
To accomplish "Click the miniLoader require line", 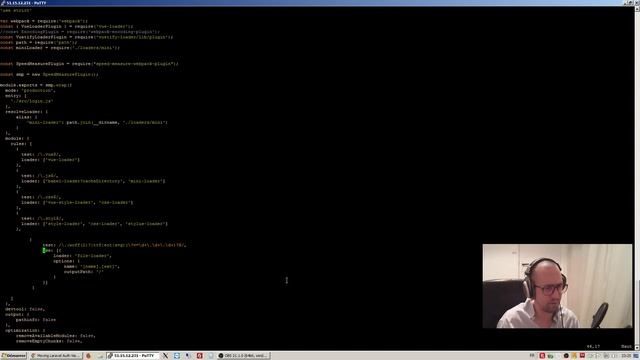I will [60, 48].
